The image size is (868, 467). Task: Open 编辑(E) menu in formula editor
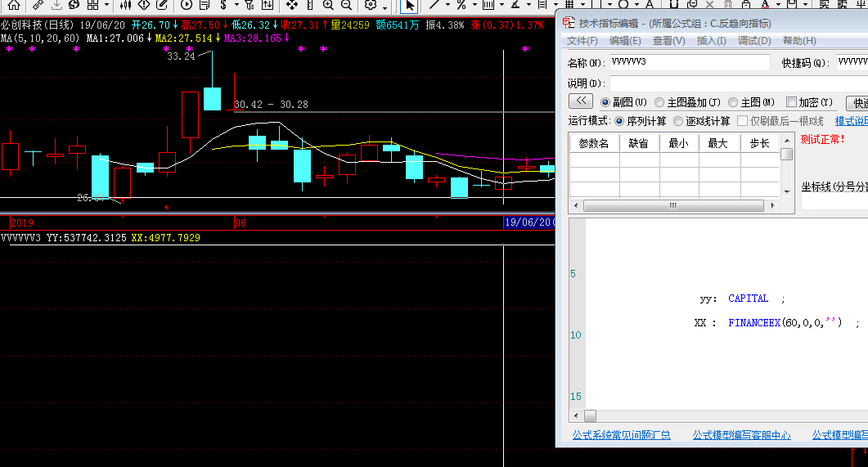(x=625, y=41)
